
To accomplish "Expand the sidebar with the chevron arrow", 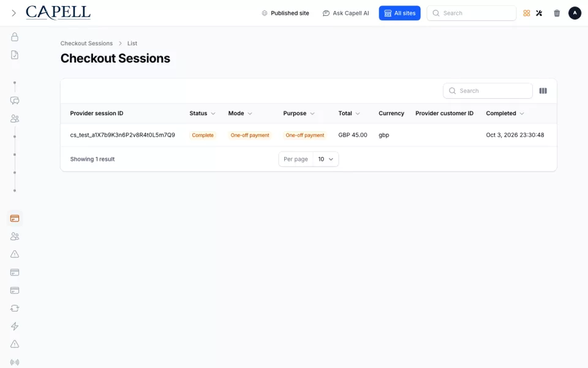I will tap(14, 13).
